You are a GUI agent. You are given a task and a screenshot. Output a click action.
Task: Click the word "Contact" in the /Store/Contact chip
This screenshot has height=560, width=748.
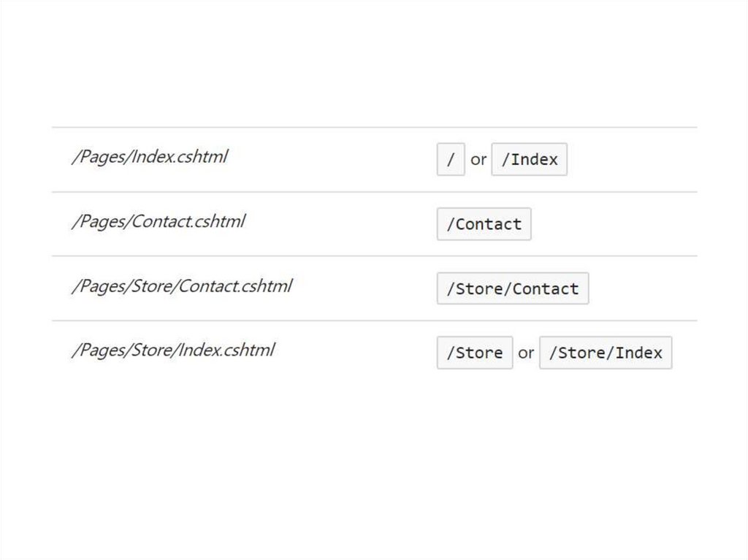click(546, 288)
